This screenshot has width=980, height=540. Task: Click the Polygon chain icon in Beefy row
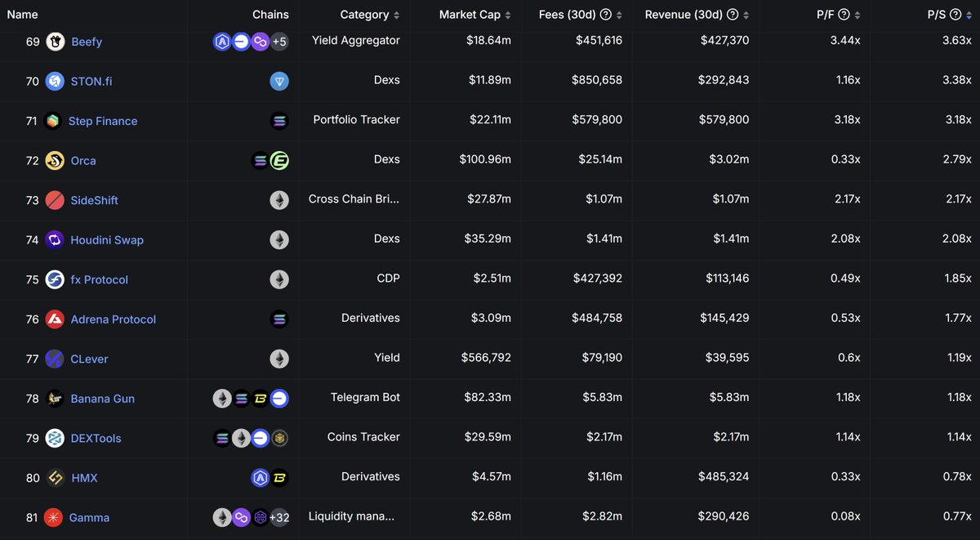[x=261, y=42]
